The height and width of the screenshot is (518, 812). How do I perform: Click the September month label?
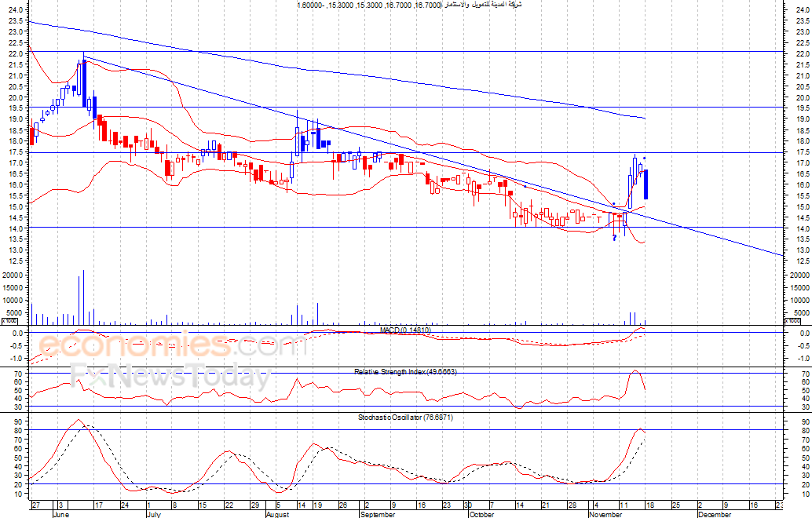coord(378,514)
